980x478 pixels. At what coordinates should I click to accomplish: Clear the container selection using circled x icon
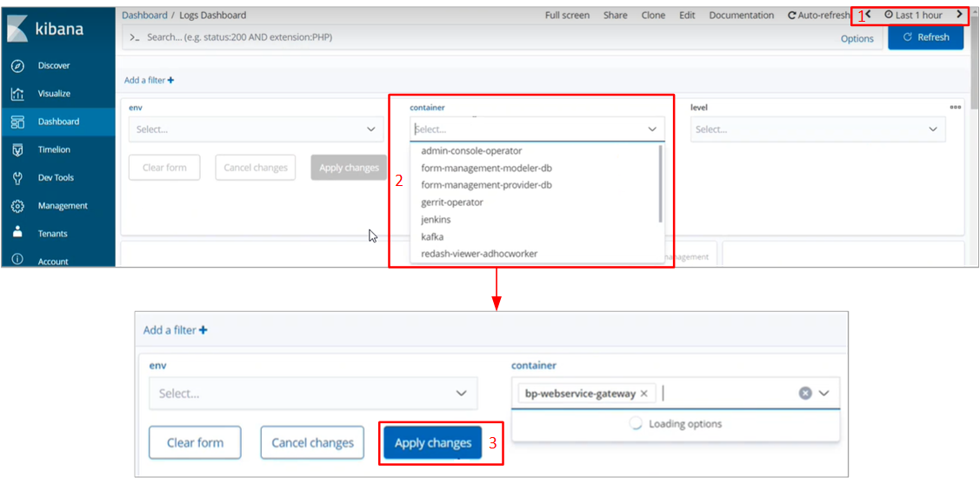[805, 393]
